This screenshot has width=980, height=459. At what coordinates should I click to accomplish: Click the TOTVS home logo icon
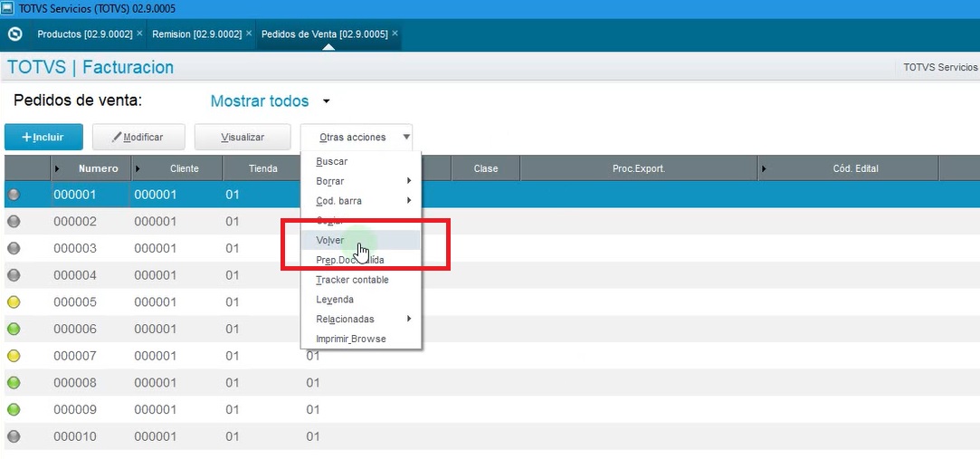[x=15, y=34]
